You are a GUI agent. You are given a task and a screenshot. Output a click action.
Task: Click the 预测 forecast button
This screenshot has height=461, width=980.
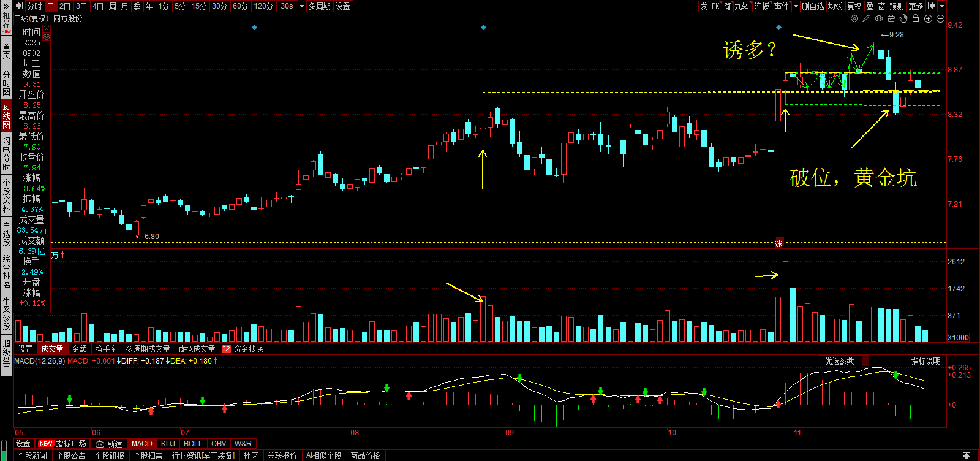[x=897, y=6]
